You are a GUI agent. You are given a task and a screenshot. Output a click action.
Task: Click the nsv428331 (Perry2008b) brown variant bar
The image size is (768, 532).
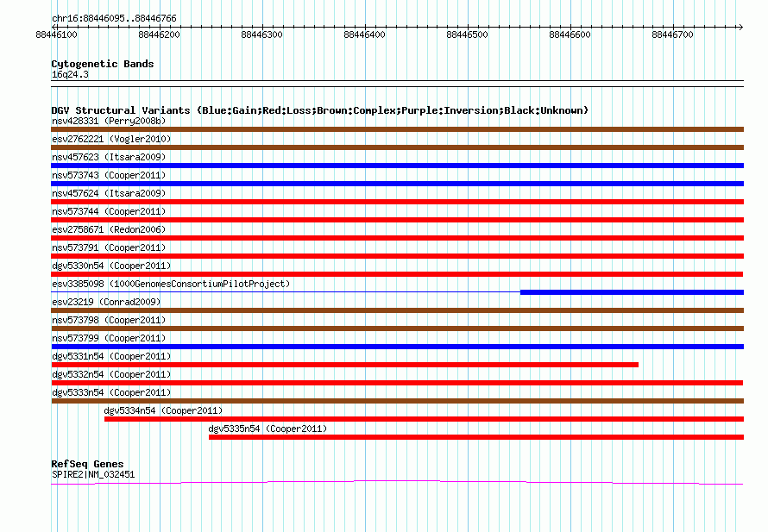pyautogui.click(x=397, y=129)
